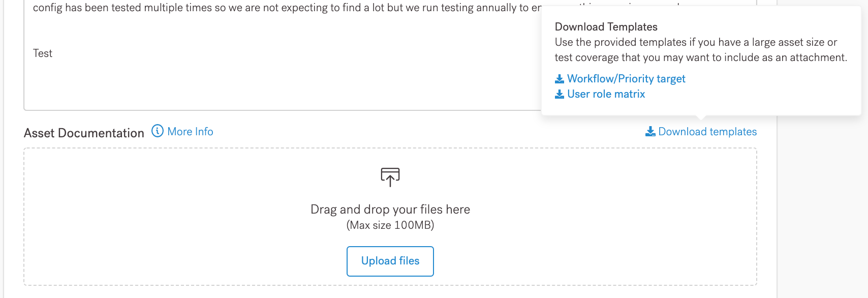868x298 pixels.
Task: Place cursor on the word 'Test' in text area
Action: 43,53
